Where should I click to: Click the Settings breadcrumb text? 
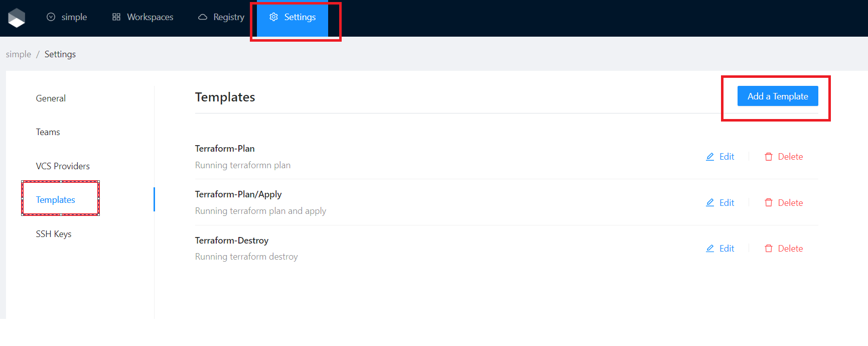(60, 54)
